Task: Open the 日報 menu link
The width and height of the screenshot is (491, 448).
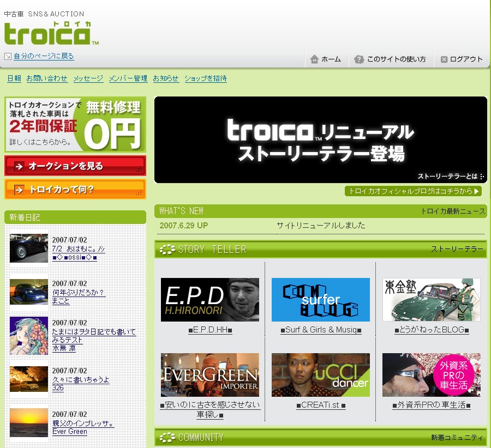Action: click(x=14, y=78)
